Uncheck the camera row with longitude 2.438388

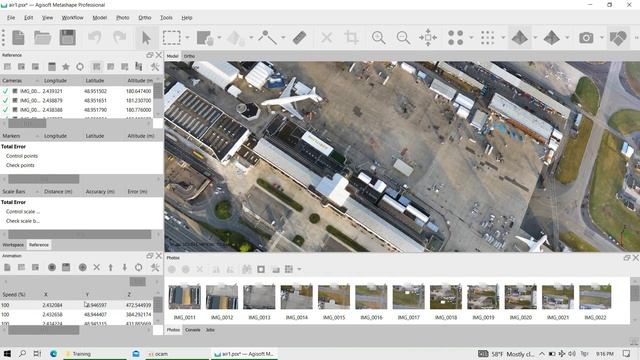tap(5, 110)
